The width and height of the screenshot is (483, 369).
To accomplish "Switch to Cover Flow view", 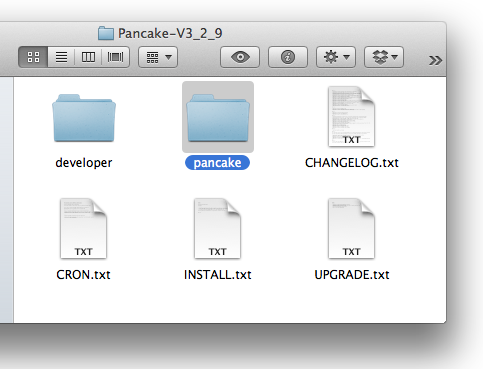I will pyautogui.click(x=115, y=57).
